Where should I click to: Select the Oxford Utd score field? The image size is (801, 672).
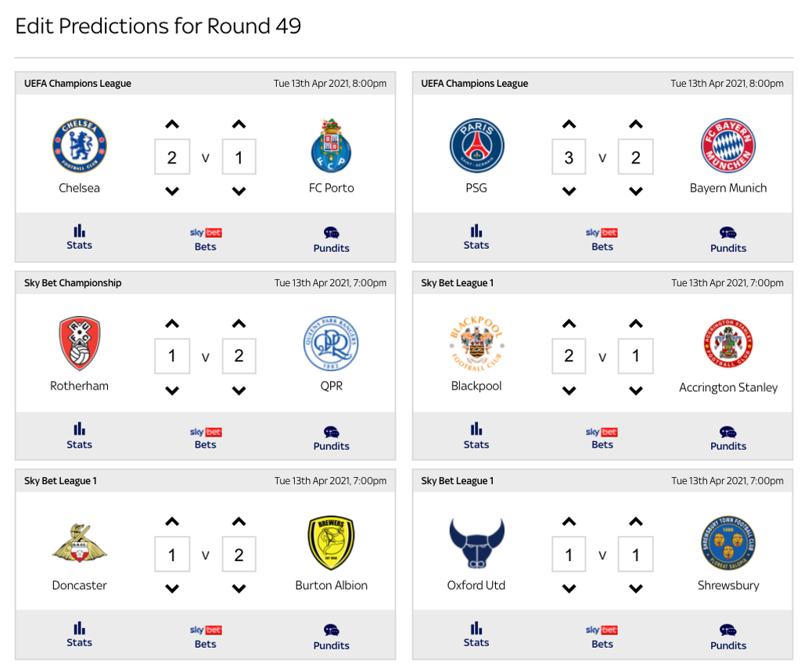pos(569,554)
